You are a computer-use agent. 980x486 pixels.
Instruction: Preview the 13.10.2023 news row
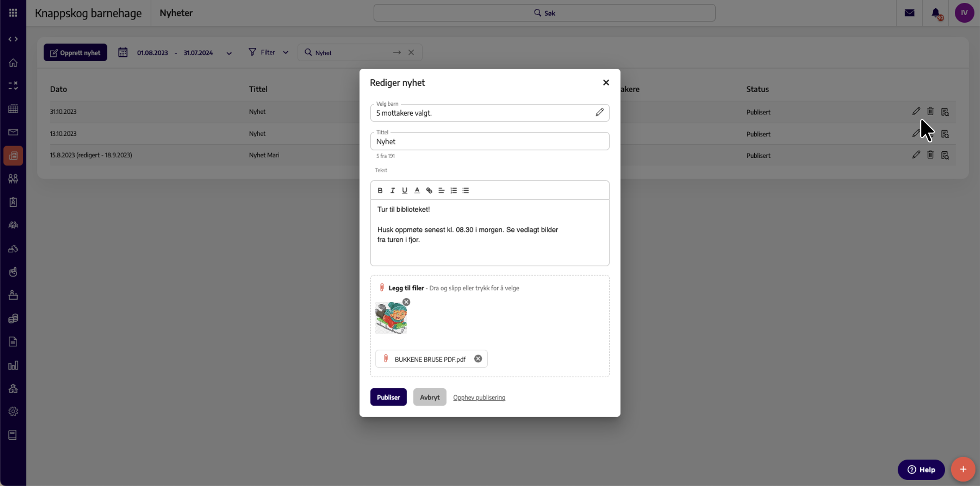click(x=945, y=134)
